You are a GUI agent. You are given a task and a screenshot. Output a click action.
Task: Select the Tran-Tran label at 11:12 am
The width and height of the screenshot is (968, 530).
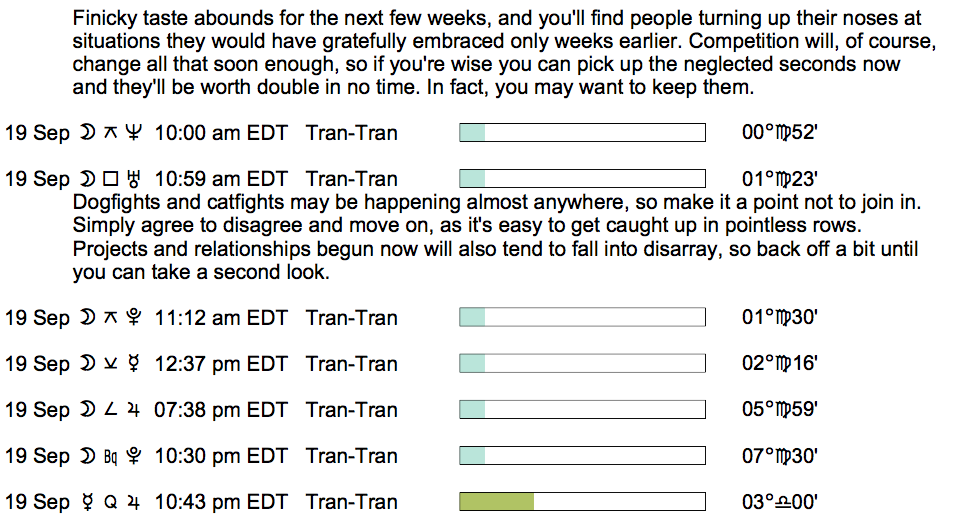[351, 318]
